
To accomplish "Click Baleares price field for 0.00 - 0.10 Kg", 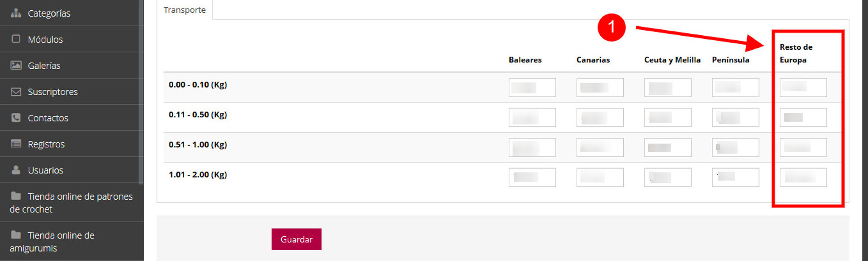I will point(532,88).
